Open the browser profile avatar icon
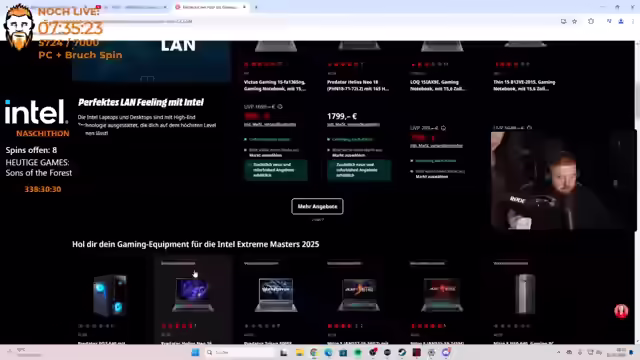640x360 pixels. pyautogui.click(x=621, y=21)
